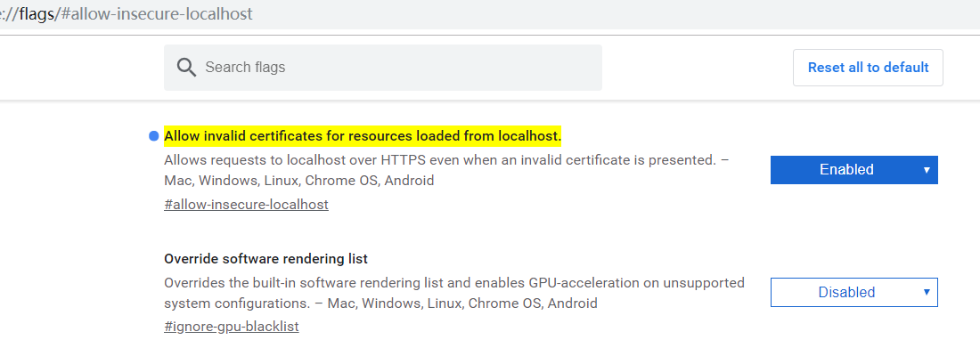Click the Override software rendering list heading
This screenshot has width=980, height=356.
point(265,259)
